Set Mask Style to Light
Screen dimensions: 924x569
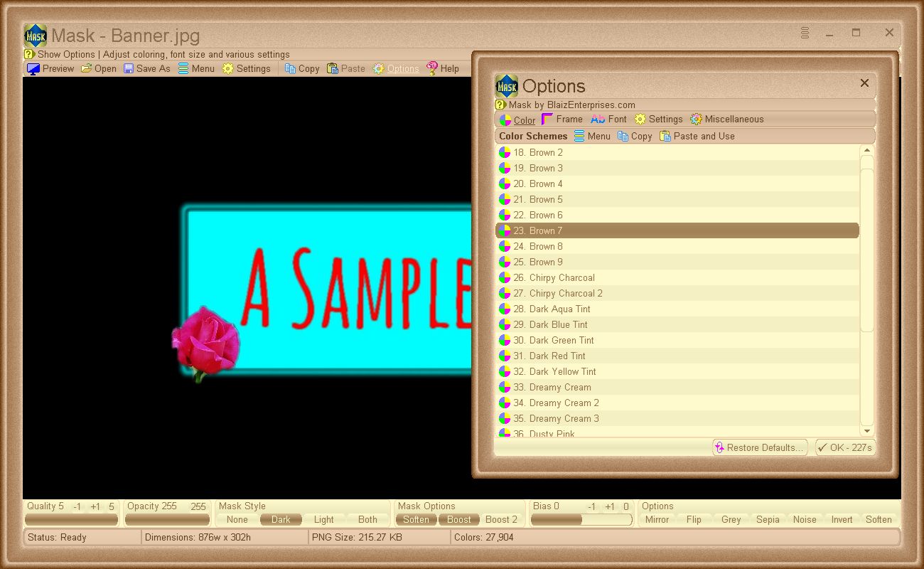coord(324,520)
